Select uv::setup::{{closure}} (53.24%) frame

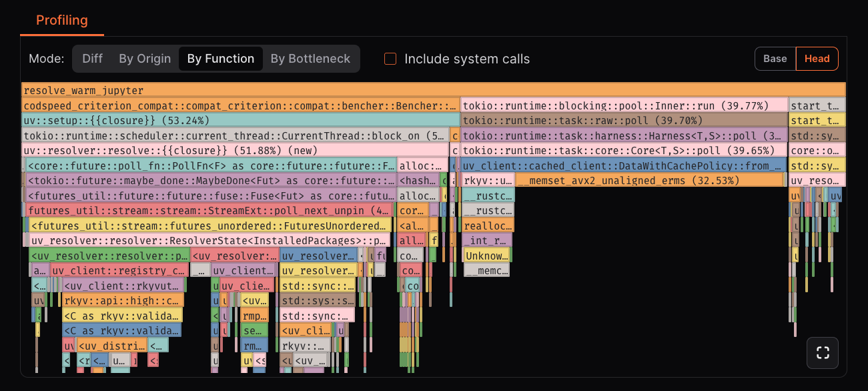(x=241, y=120)
